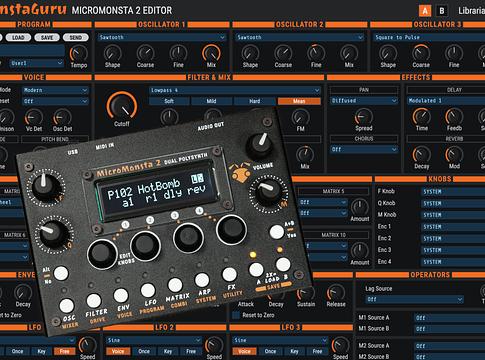Open the Chorus Off dropdown
Viewport: 485px width, 360px height.
(364, 149)
